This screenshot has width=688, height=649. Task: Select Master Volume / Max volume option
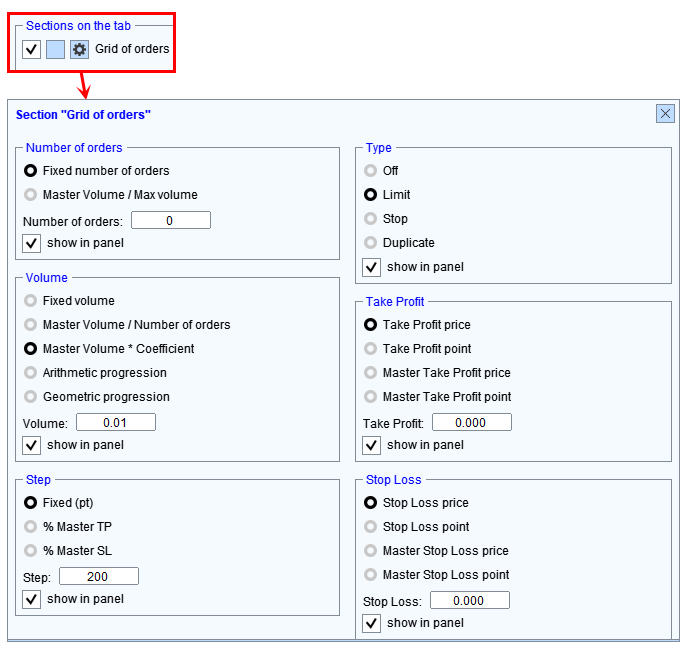[x=32, y=195]
